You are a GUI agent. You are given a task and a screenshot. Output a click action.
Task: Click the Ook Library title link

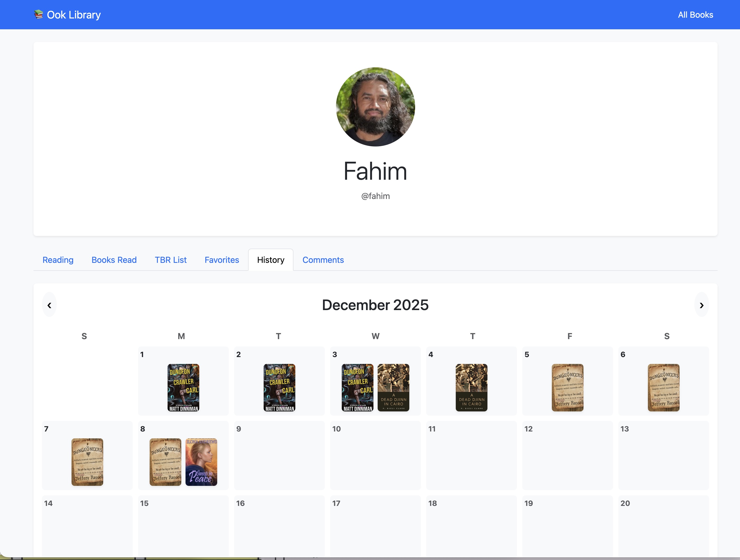[74, 15]
